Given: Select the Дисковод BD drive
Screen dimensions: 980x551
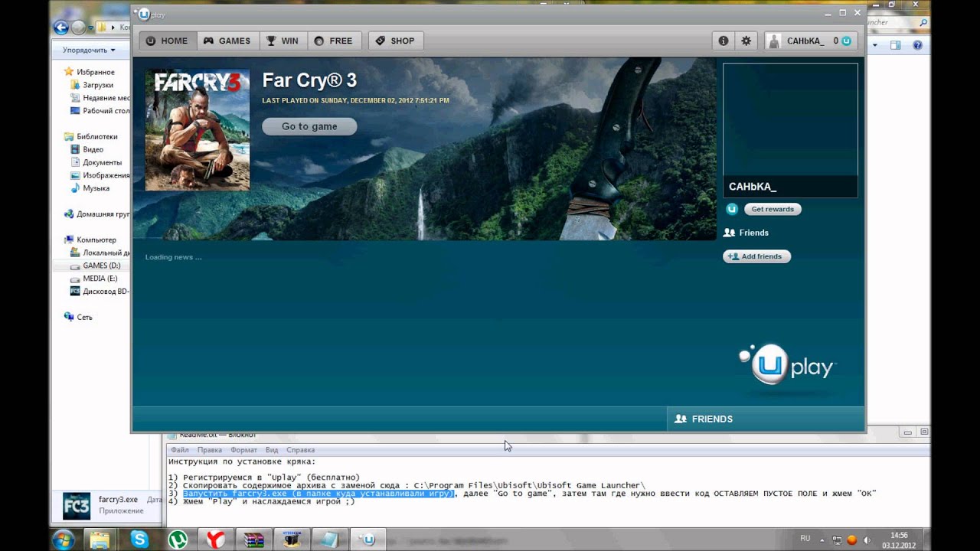Looking at the screenshot, I should 100,292.
